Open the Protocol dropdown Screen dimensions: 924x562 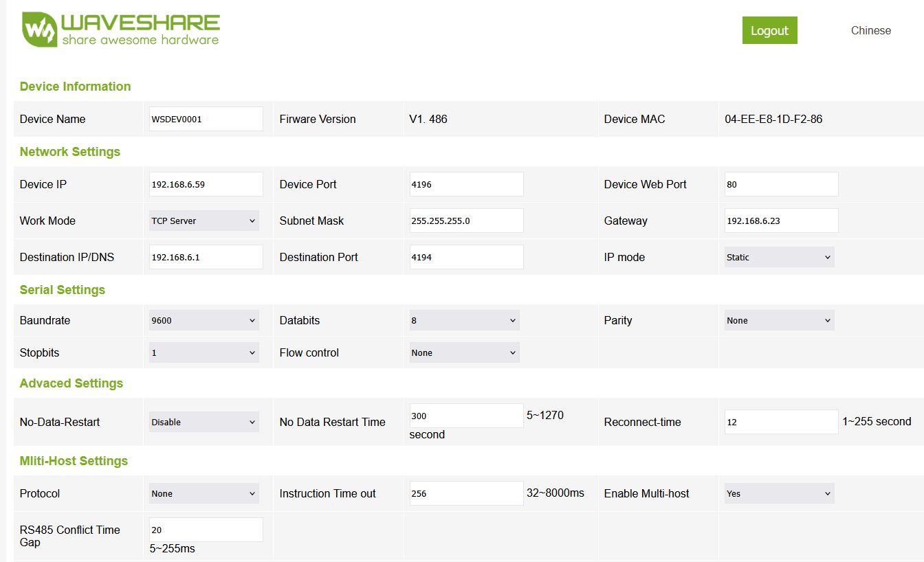tap(204, 493)
